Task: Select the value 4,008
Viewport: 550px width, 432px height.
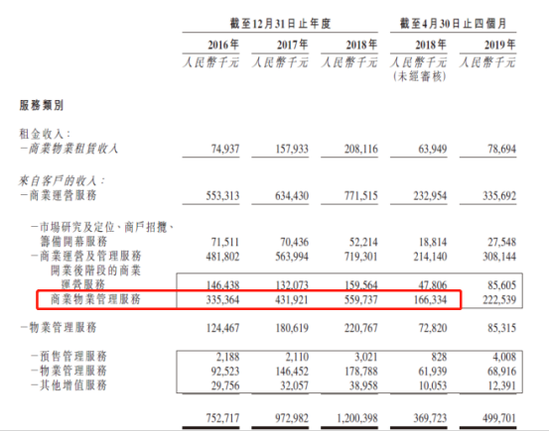Action: tap(504, 357)
